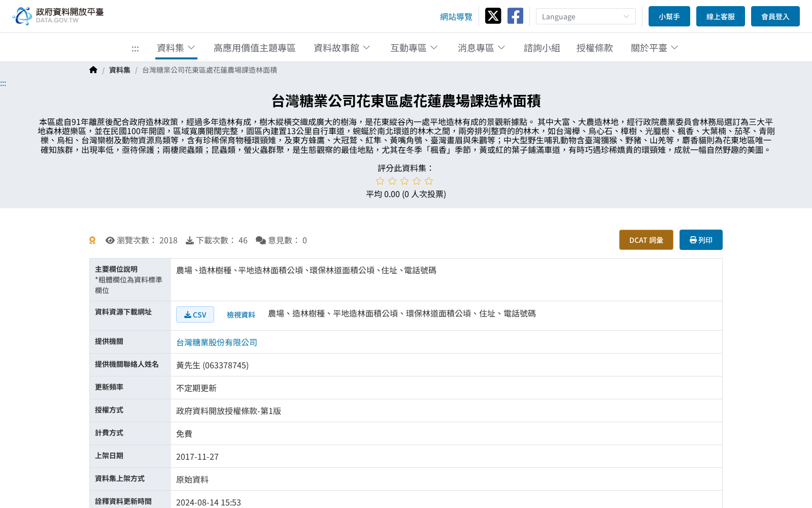The width and height of the screenshot is (812, 508).
Task: Click the DATA.GOV.TW site logo
Action: pos(58,16)
